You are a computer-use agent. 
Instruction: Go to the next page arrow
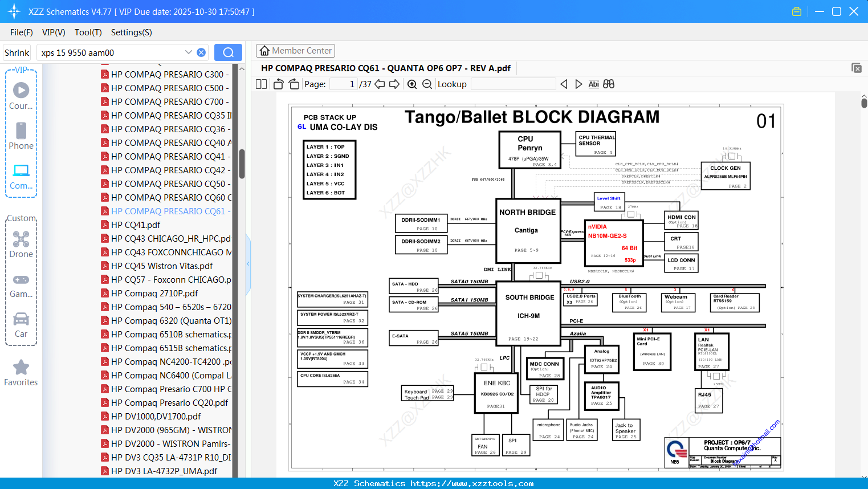tap(394, 84)
